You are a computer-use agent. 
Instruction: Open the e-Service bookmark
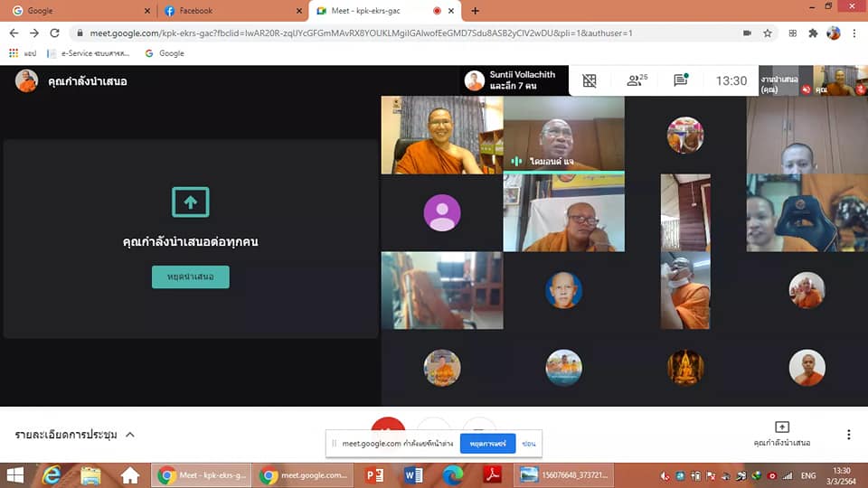pos(89,53)
